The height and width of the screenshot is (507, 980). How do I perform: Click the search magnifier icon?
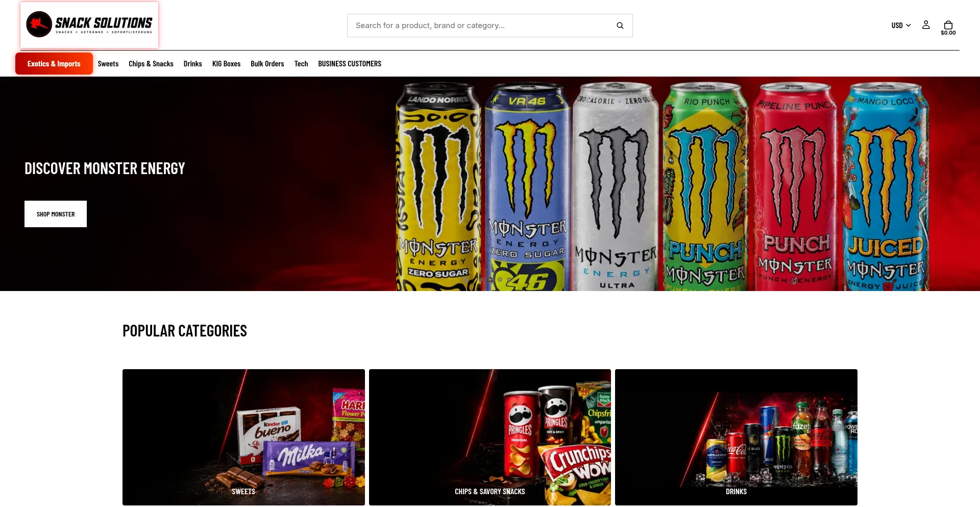coord(620,26)
